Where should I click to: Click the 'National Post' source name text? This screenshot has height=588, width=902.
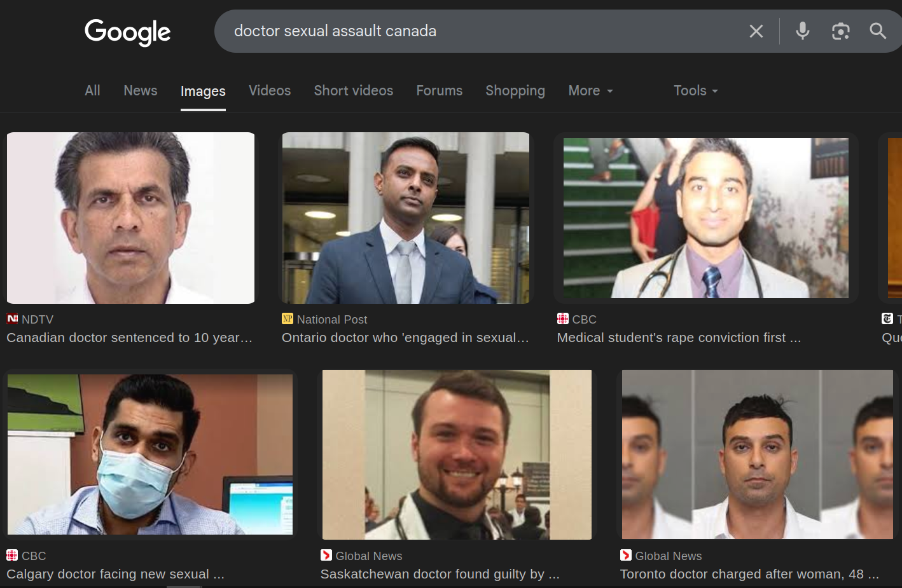(332, 320)
